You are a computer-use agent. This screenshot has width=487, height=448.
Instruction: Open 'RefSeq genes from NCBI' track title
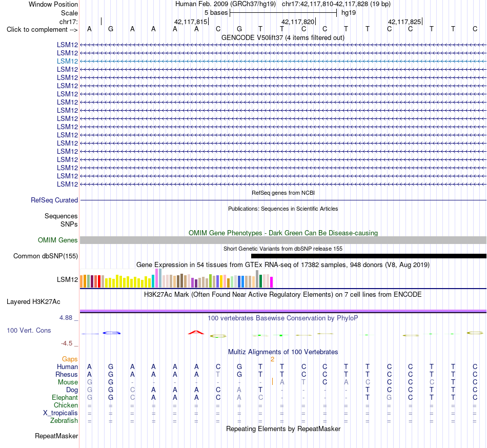283,193
